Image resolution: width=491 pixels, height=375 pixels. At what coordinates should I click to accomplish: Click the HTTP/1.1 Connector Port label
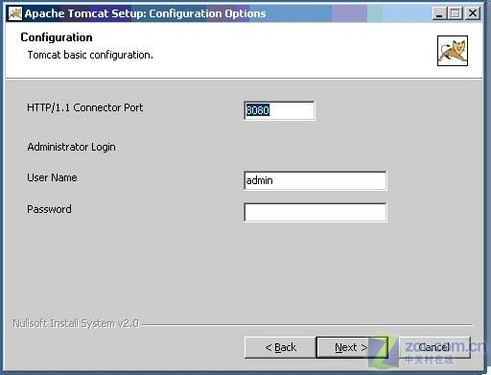[x=85, y=108]
